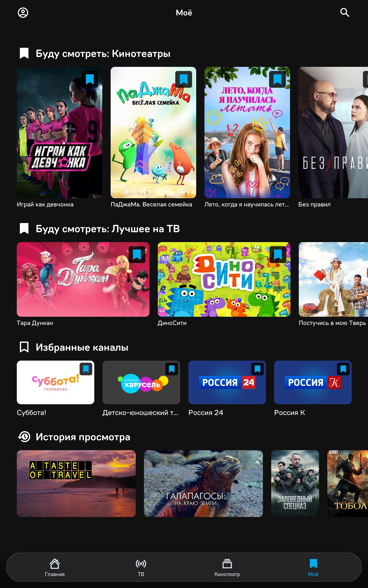Remove Россия 24 channel from favorites
Screen dimensions: 368x588
(x=258, y=369)
